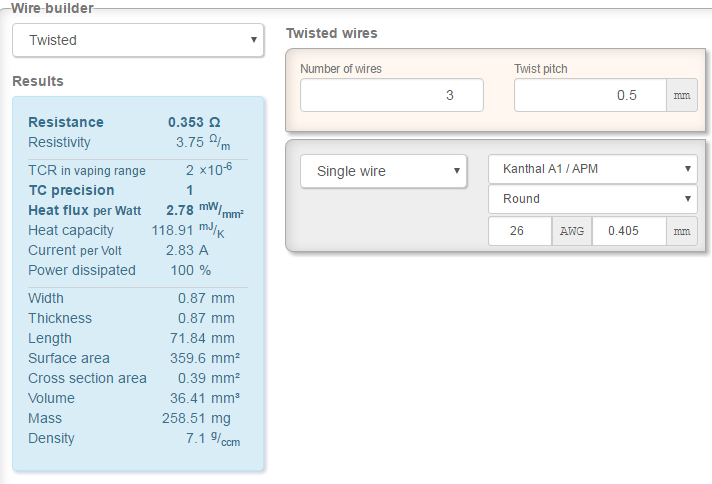Click the mm unit beside Twist pitch

(x=682, y=96)
